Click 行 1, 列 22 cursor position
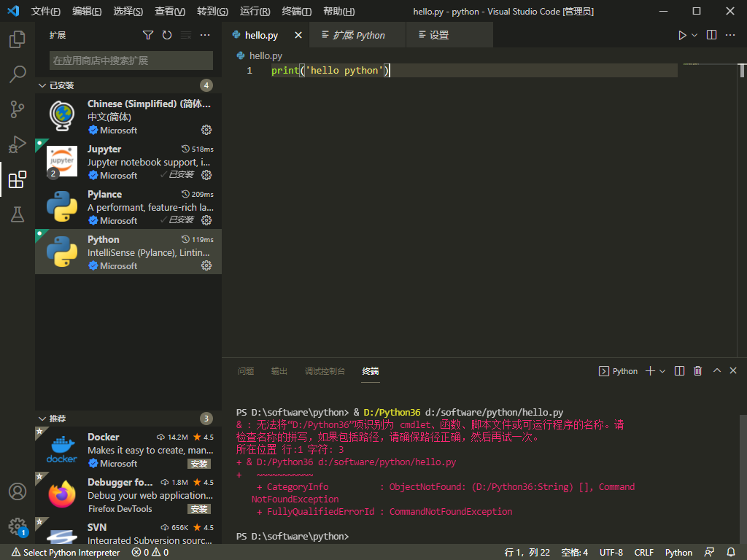This screenshot has width=747, height=560. [x=527, y=553]
